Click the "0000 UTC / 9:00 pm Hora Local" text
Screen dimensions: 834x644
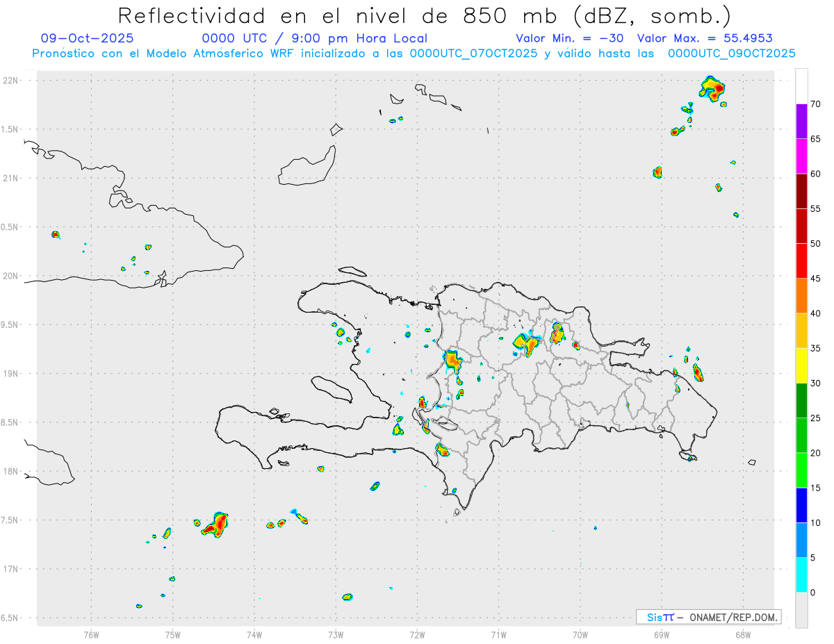(314, 38)
